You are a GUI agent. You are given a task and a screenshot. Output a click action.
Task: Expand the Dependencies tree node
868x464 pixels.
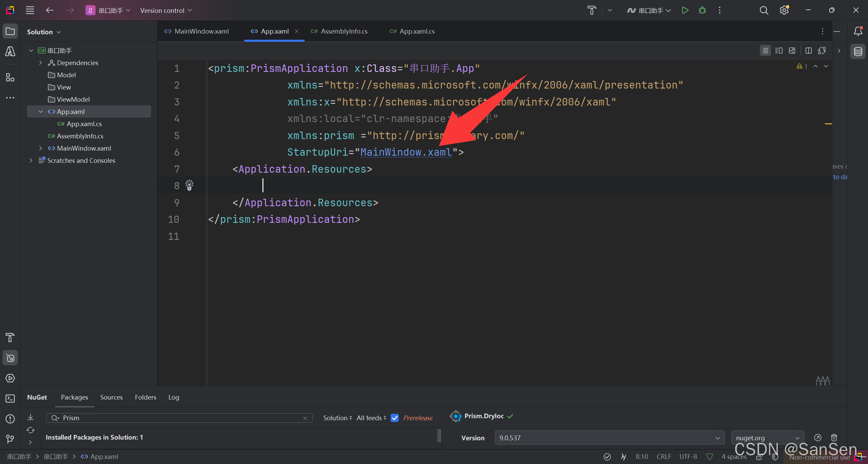41,63
